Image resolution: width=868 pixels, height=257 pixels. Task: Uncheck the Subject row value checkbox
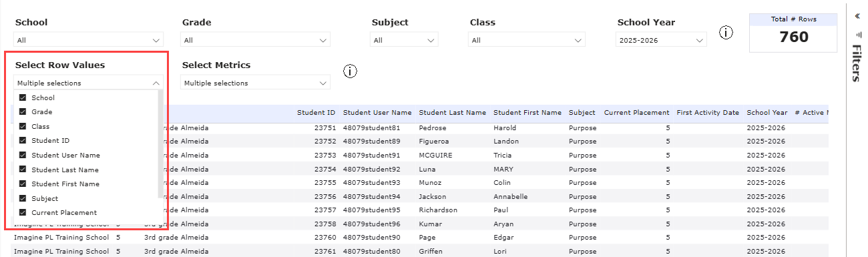[23, 198]
